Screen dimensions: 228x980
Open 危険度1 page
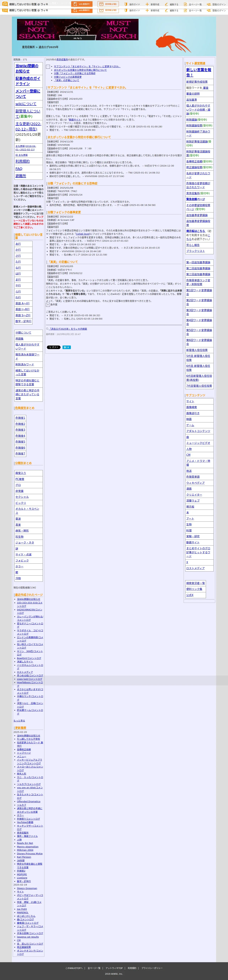20,418
